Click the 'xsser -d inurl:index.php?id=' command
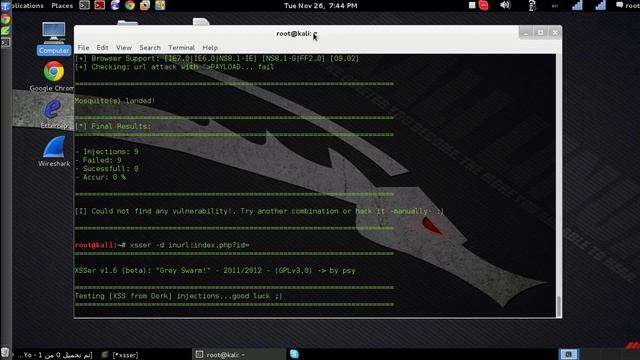The height and width of the screenshot is (360, 640). point(190,245)
